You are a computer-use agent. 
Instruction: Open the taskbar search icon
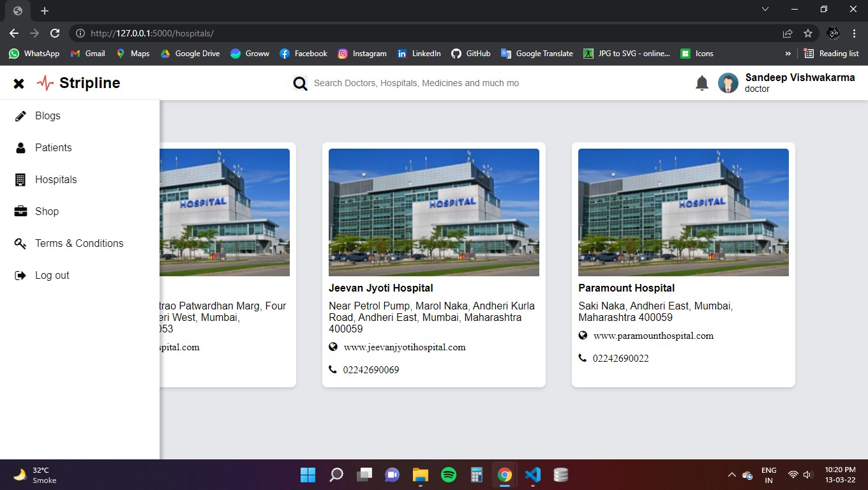[336, 475]
